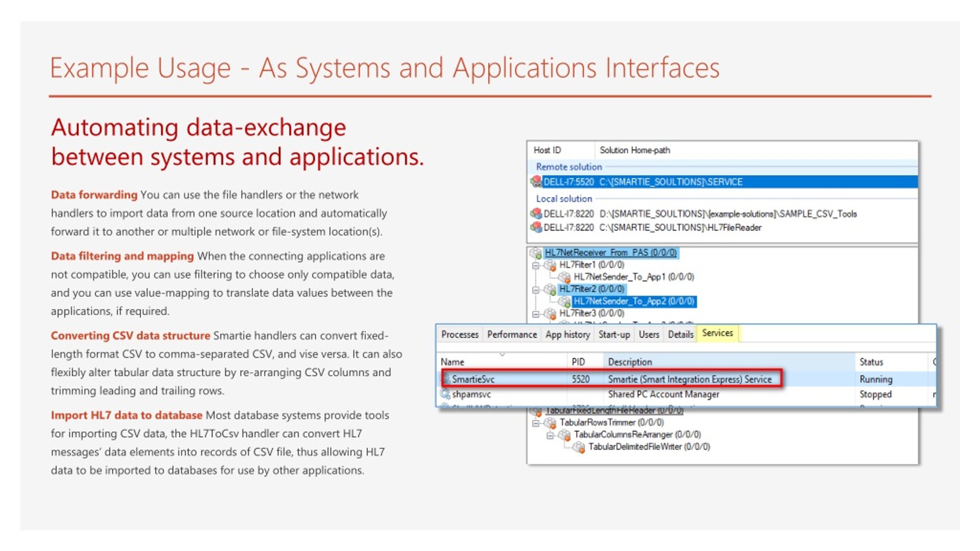This screenshot has width=980, height=551.
Task: Sort services by the Status column
Action: (x=892, y=362)
